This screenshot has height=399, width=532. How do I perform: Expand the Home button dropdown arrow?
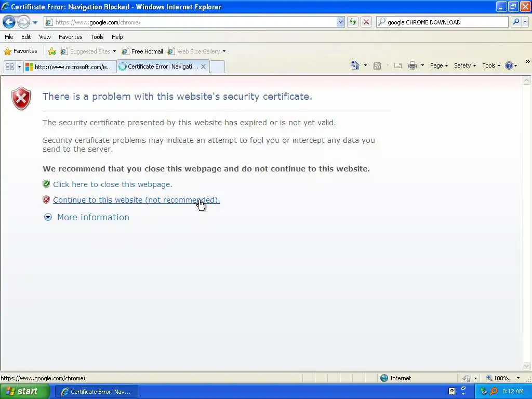(x=365, y=65)
